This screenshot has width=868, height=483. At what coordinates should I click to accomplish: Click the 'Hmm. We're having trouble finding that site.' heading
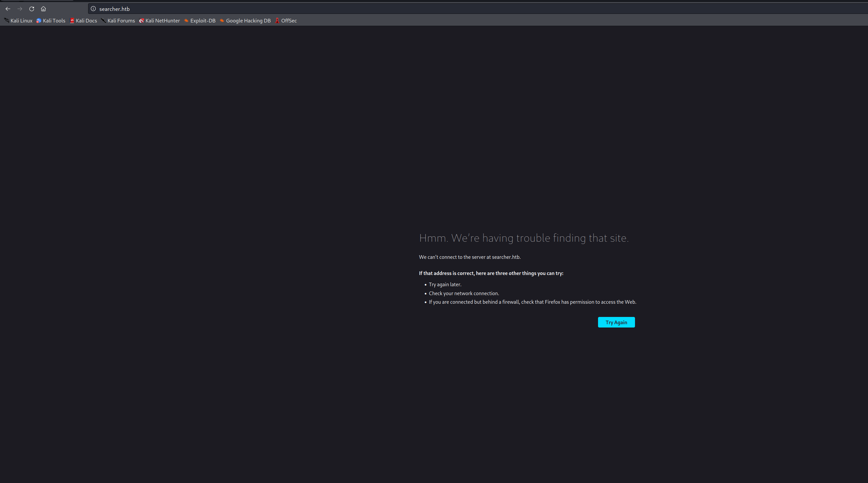click(524, 238)
